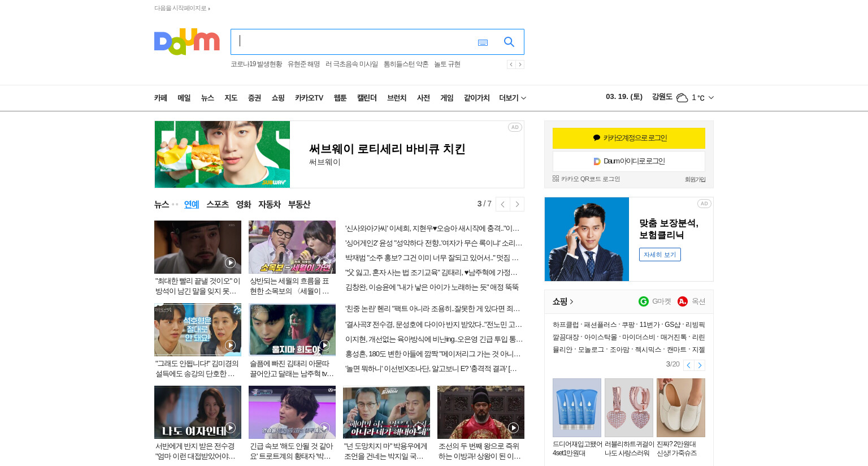Screen dimensions: 868x466
Task: Expand the 더보기 menu
Action: (x=513, y=98)
